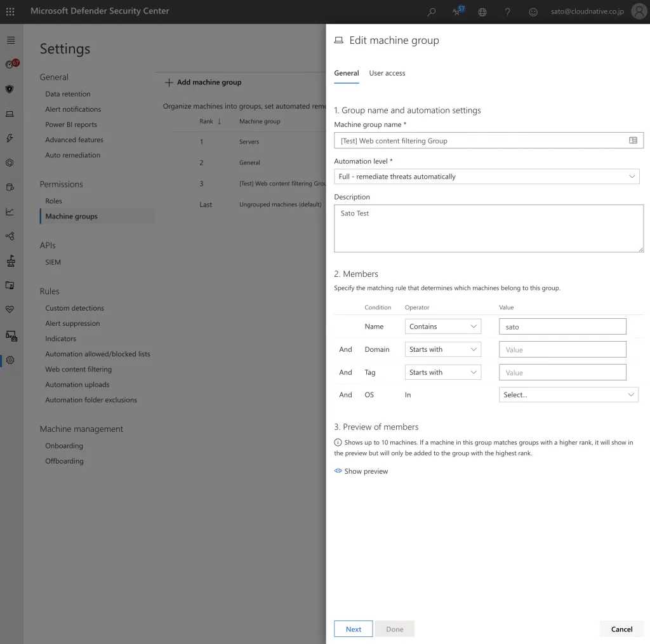The width and height of the screenshot is (650, 644).
Task: Open the help question mark icon
Action: 507,11
